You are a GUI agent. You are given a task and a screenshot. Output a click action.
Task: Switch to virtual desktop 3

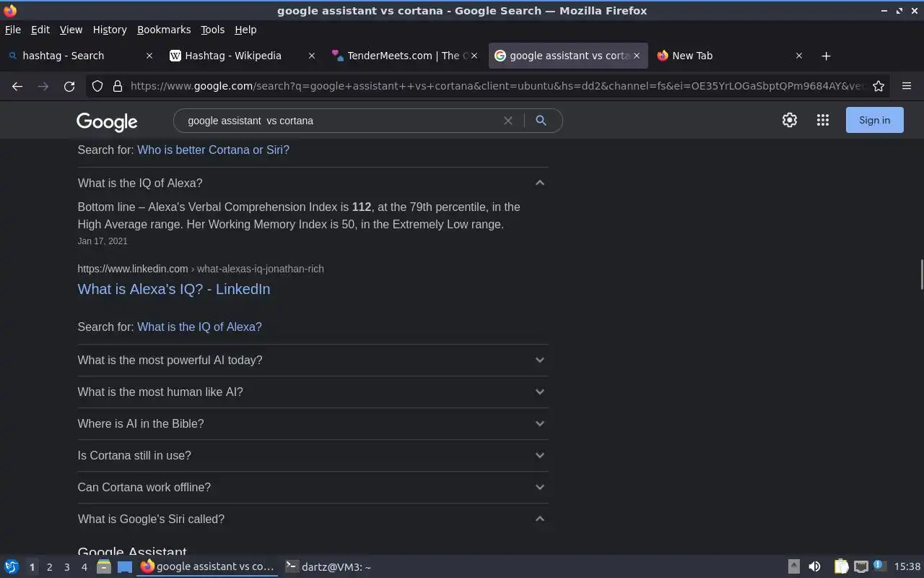(x=66, y=567)
